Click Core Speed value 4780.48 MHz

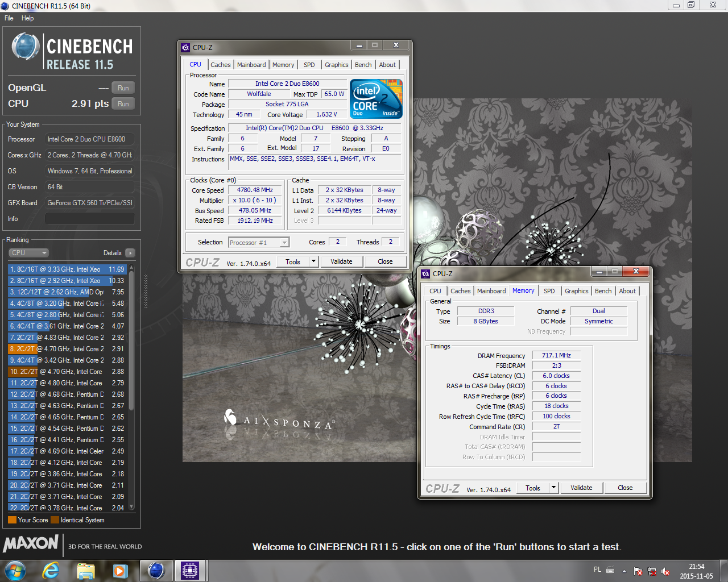pyautogui.click(x=255, y=190)
